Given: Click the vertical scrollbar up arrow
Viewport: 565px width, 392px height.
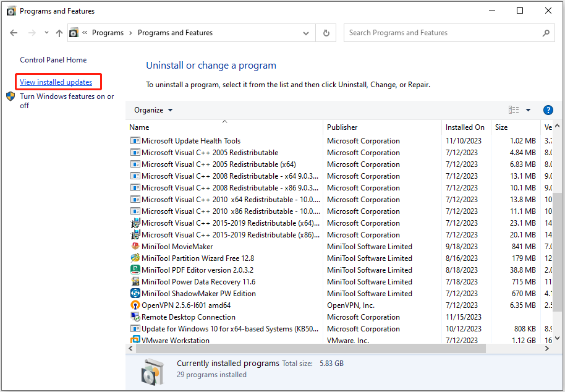Looking at the screenshot, I should pos(558,126).
